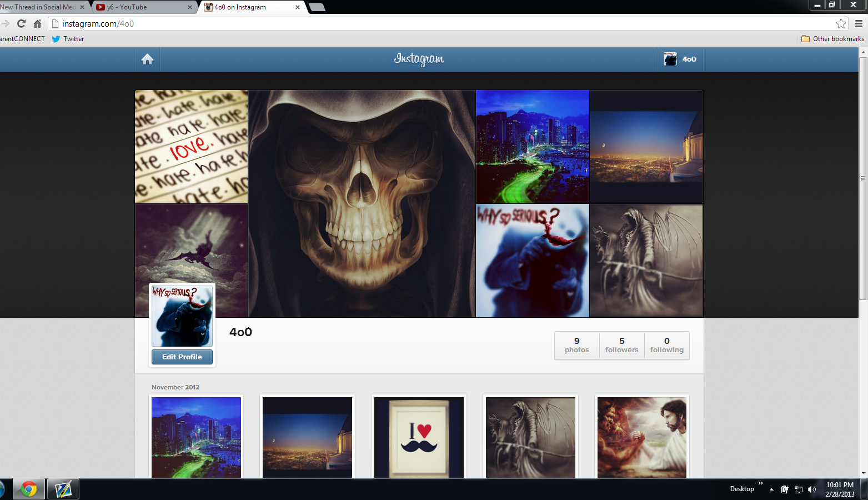This screenshot has width=868, height=500.
Task: Open the devil arm wrestling photo
Action: click(x=642, y=437)
